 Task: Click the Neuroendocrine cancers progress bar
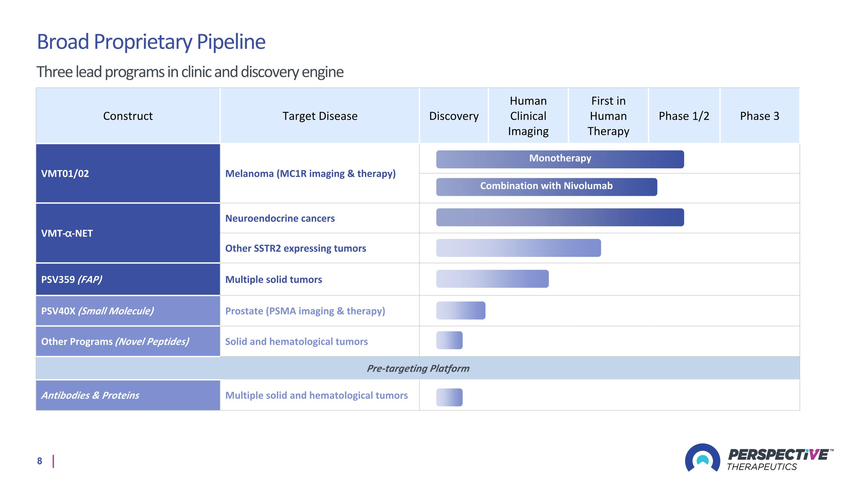click(560, 217)
